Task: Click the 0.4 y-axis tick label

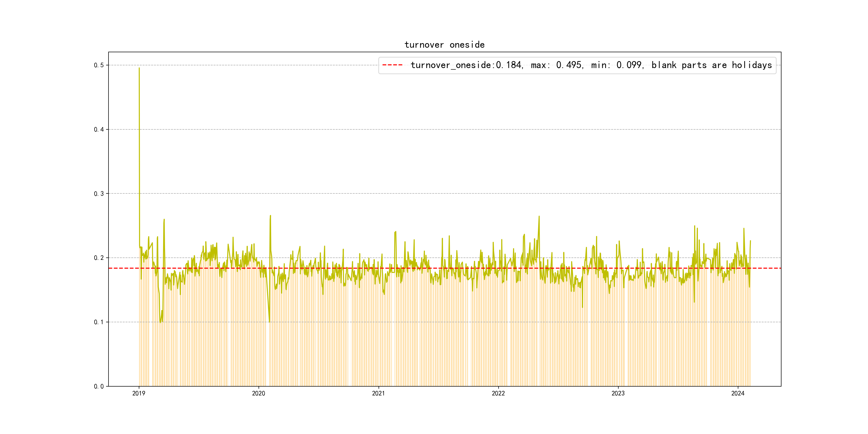Action: [98, 129]
